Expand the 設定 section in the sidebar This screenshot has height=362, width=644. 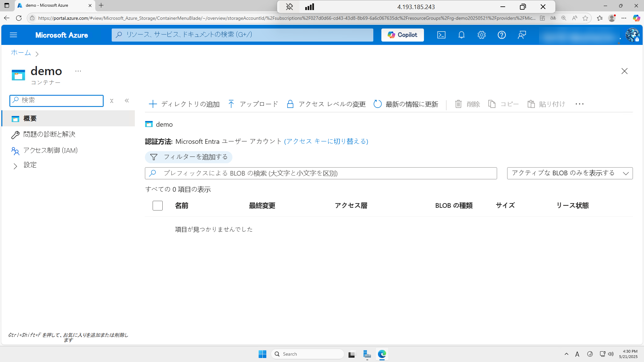pyautogui.click(x=30, y=165)
